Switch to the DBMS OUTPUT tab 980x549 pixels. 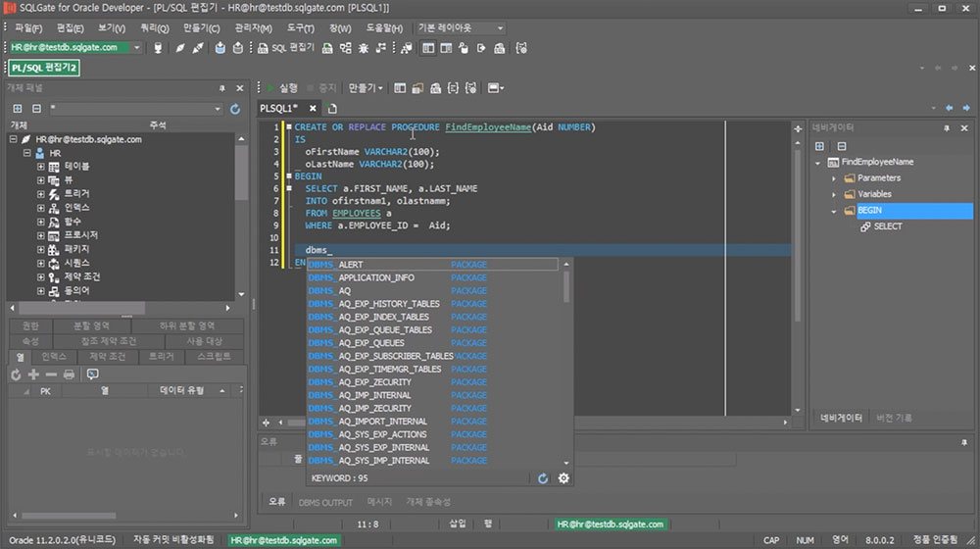click(325, 502)
